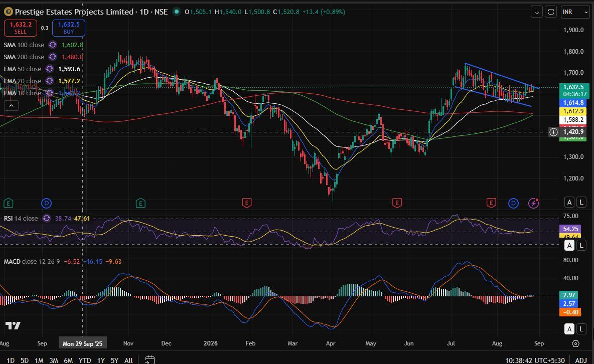Toggle log scale L on MACD pane
The height and width of the screenshot is (364, 594).
point(581,329)
